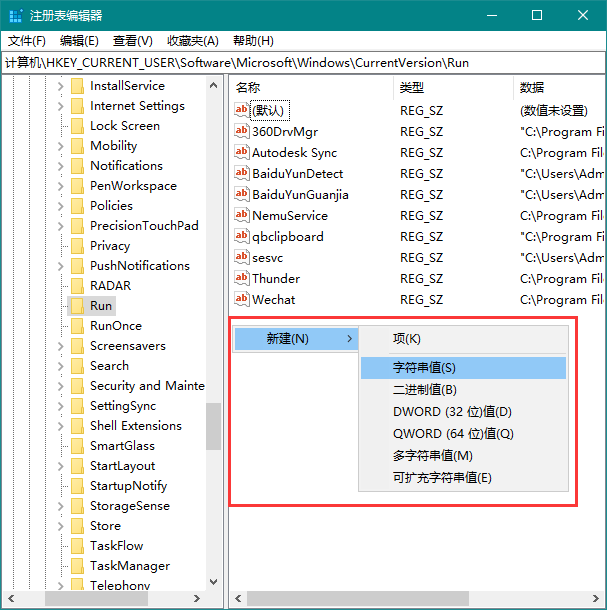
Task: Select the Store tree item
Action: click(105, 526)
